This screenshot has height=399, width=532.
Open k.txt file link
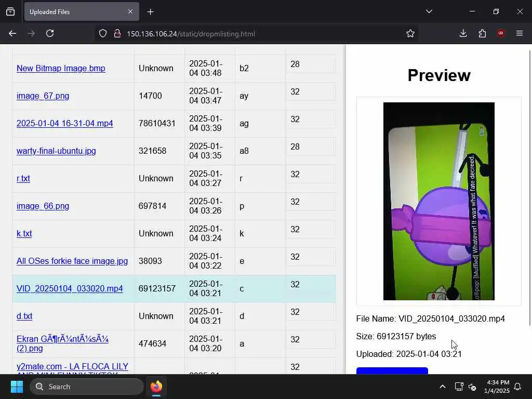pos(24,233)
